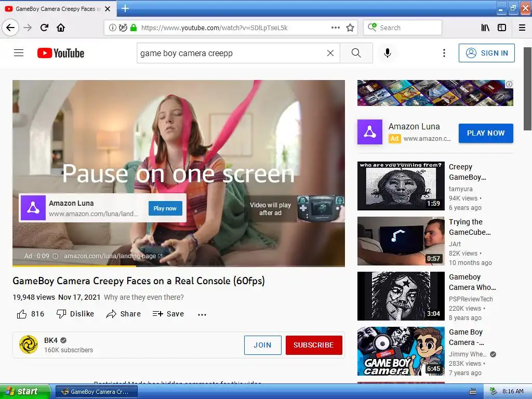Play Gameboy Camera Who video thumbnail
This screenshot has width=532, height=399.
401,296
